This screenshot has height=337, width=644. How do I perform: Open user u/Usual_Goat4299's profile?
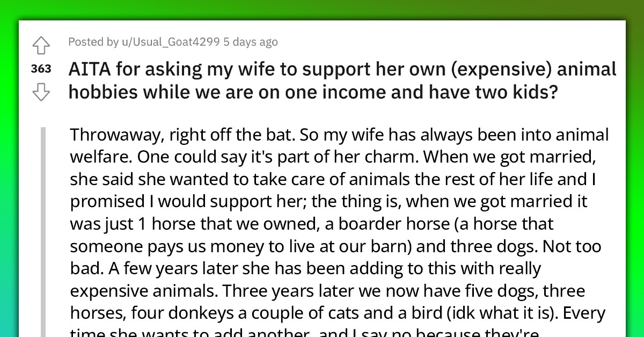pyautogui.click(x=166, y=42)
